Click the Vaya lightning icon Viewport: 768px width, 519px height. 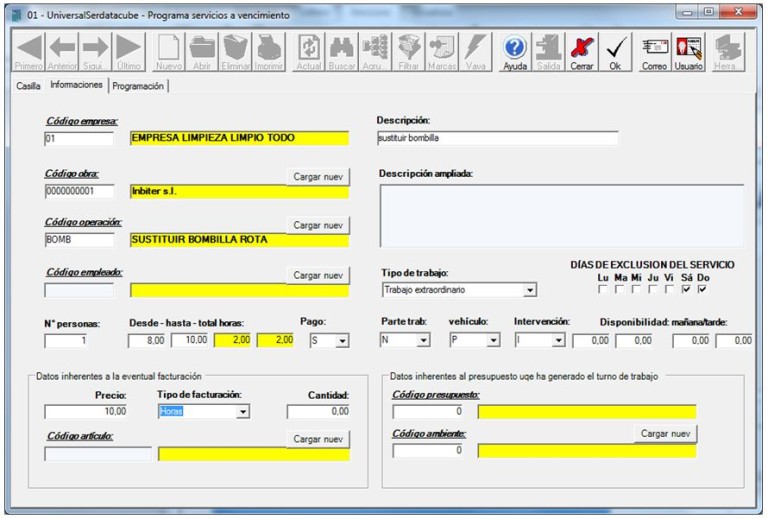tap(475, 52)
